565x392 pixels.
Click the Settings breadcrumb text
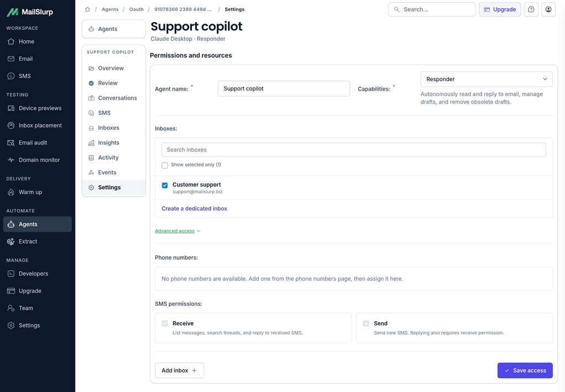(x=234, y=9)
